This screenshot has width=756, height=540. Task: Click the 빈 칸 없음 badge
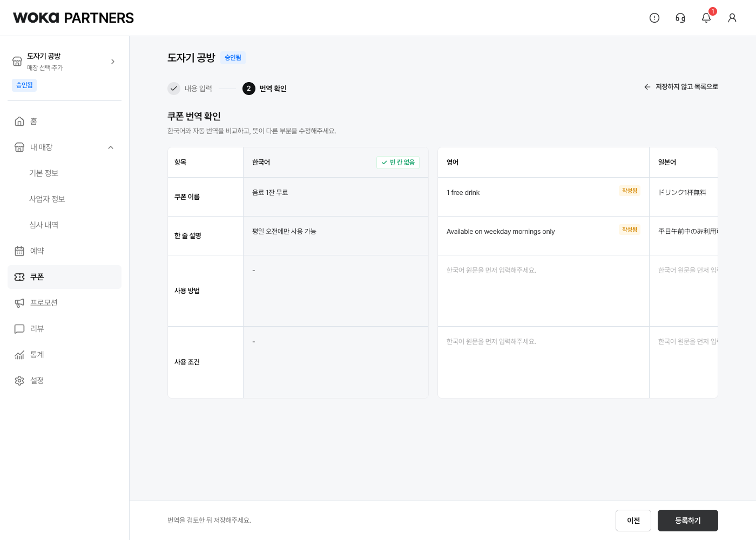pos(398,163)
